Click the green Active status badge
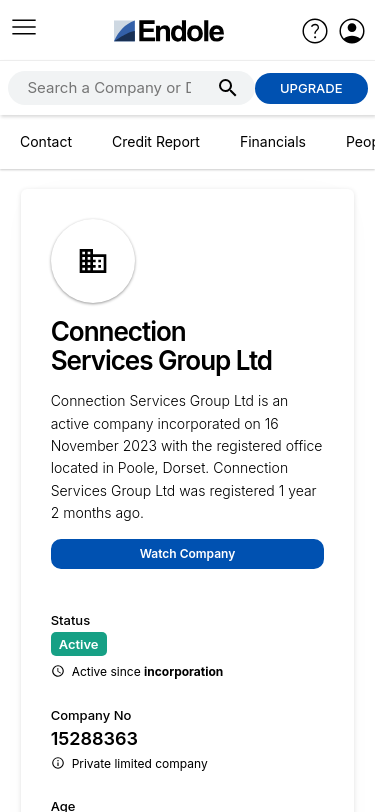375x812 pixels. tap(79, 644)
